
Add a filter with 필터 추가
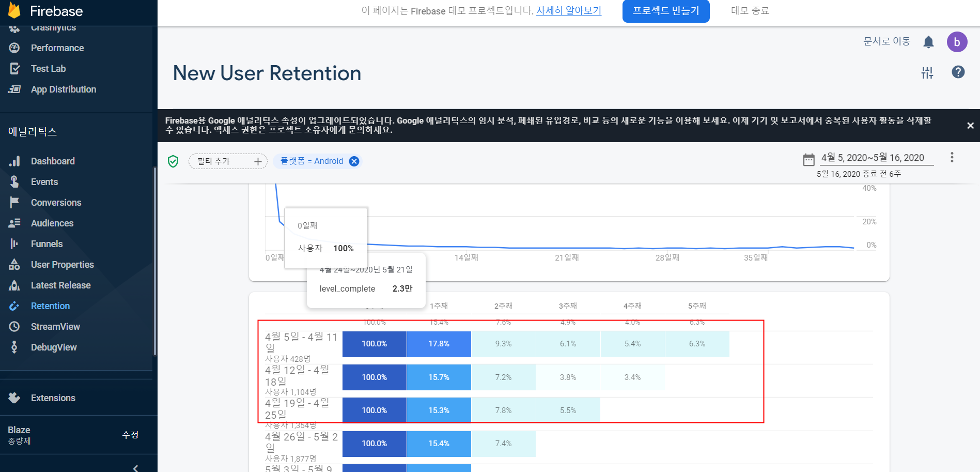[228, 161]
